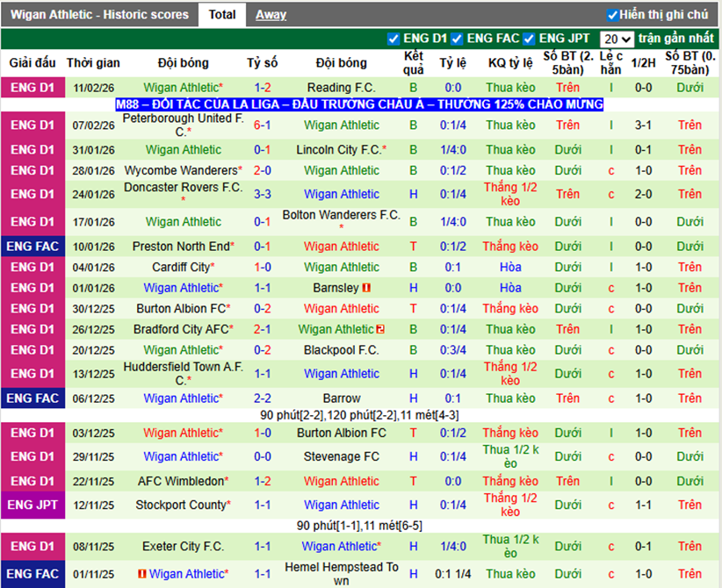Image resolution: width=722 pixels, height=588 pixels.
Task: Click the ENG D1 label for 11/02/26
Action: [x=32, y=88]
